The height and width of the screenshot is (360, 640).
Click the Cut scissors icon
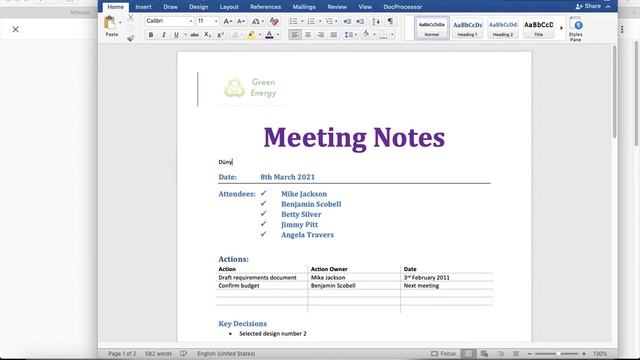pyautogui.click(x=131, y=18)
